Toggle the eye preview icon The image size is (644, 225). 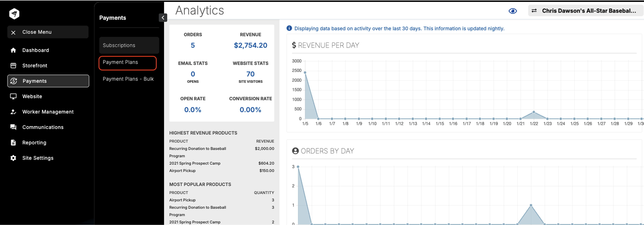[x=513, y=11]
